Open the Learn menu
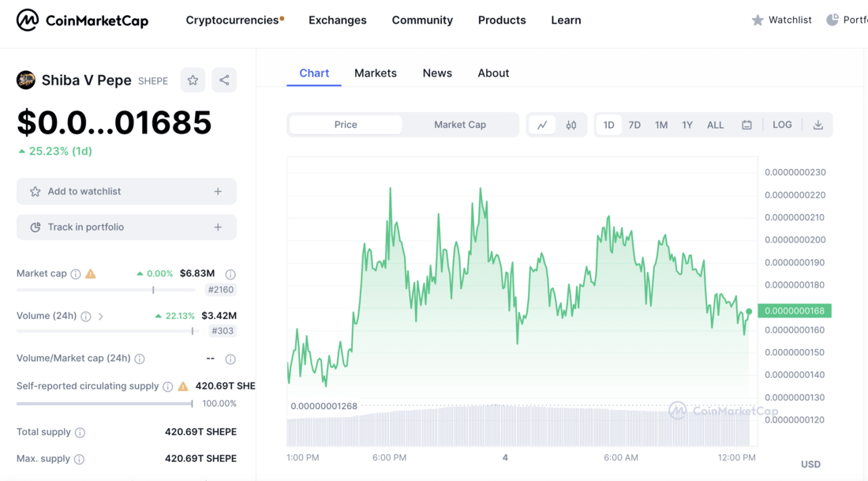 tap(567, 20)
